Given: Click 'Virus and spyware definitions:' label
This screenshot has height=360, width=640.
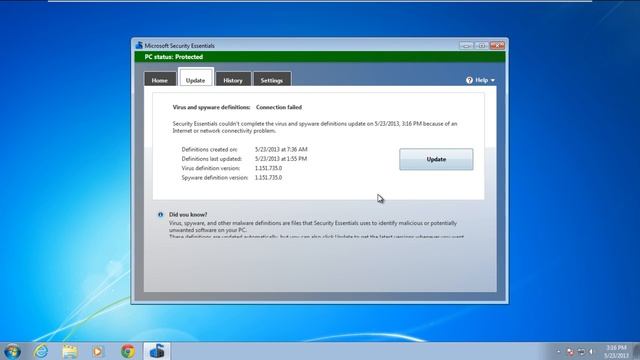Looking at the screenshot, I should pyautogui.click(x=211, y=107).
